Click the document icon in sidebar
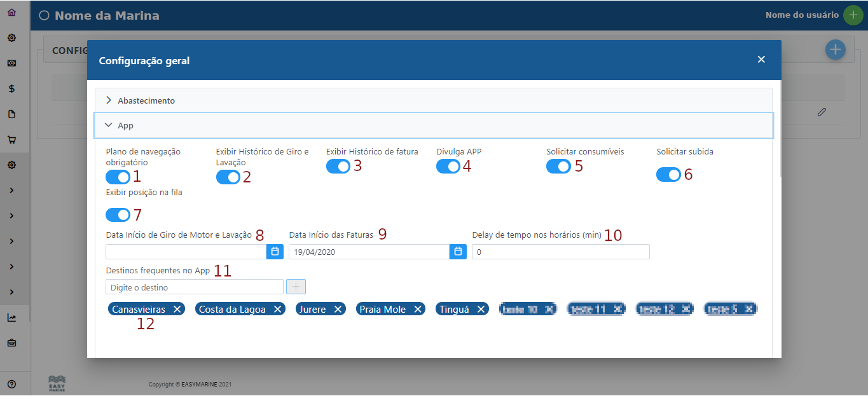 tap(11, 114)
